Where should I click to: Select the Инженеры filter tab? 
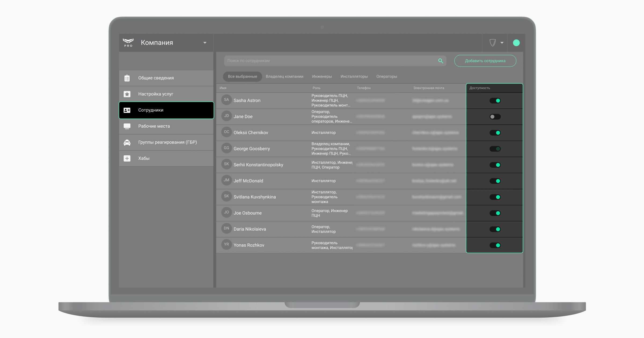click(x=322, y=76)
